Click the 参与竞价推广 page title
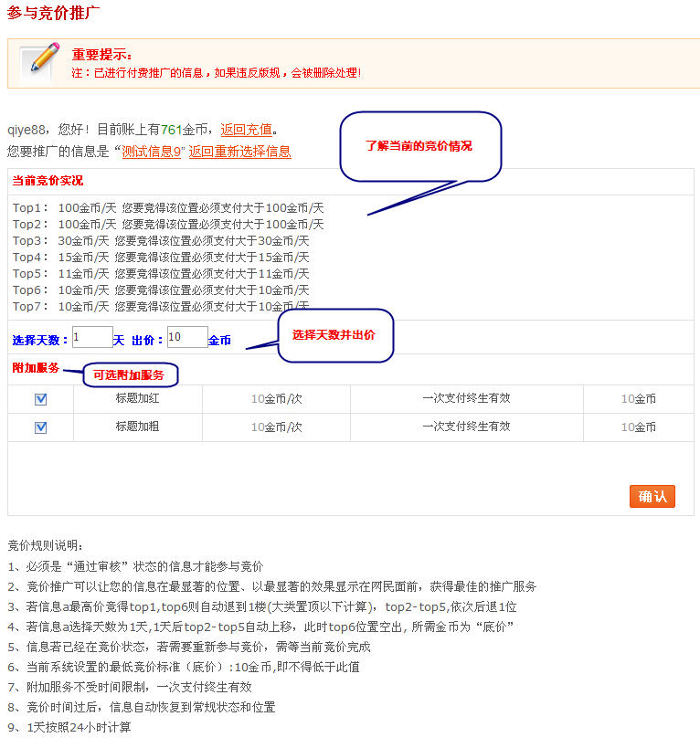Viewport: 700px width, 748px height. 54,13
